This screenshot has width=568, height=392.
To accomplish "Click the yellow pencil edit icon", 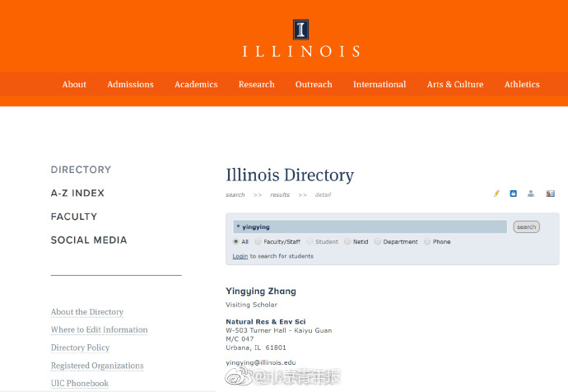I will pos(496,194).
